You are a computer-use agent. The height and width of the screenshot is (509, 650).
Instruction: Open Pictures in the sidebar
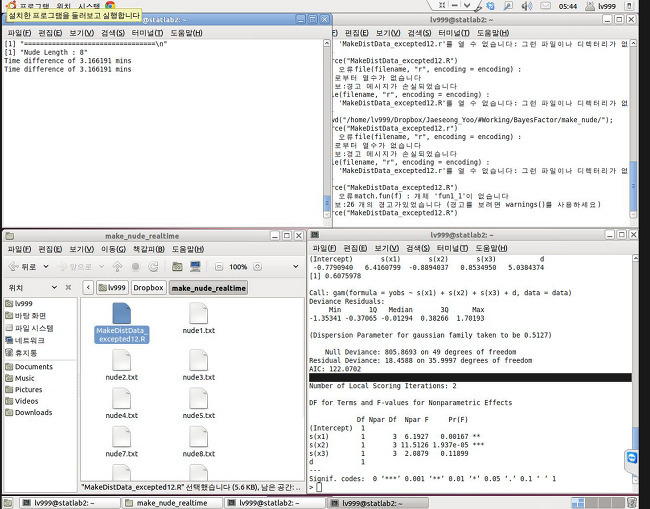[x=24, y=389]
